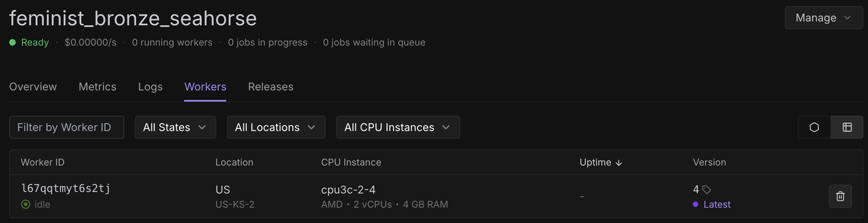
Task: Go to the Logs tab
Action: [x=150, y=87]
